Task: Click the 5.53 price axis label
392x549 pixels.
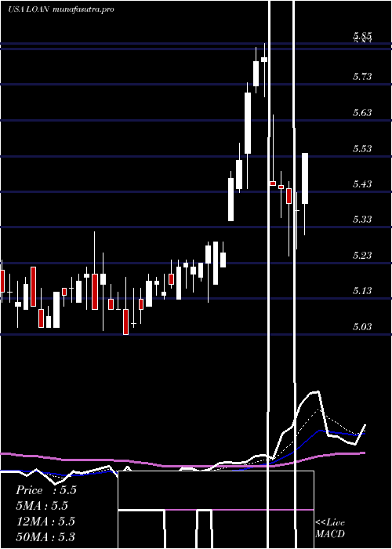Action: [362, 148]
